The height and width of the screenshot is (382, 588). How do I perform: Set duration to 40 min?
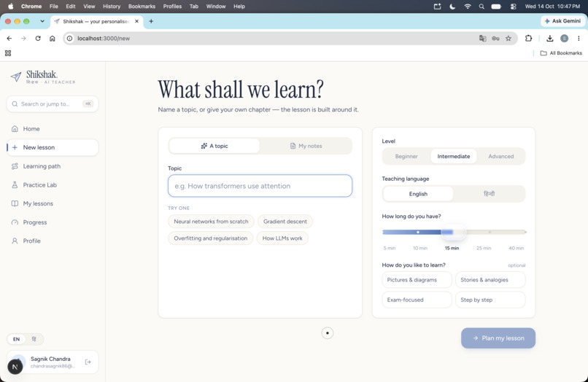point(517,248)
